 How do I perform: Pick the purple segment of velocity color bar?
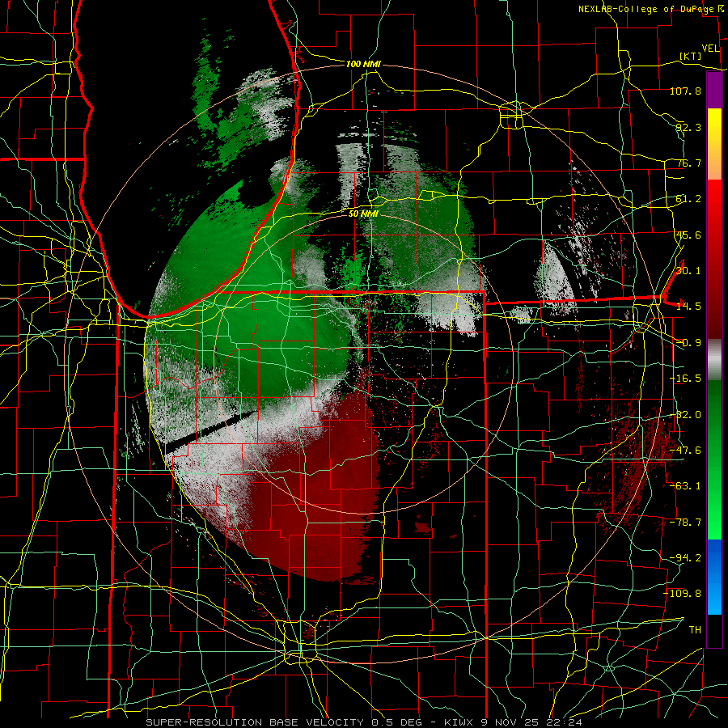pos(714,90)
